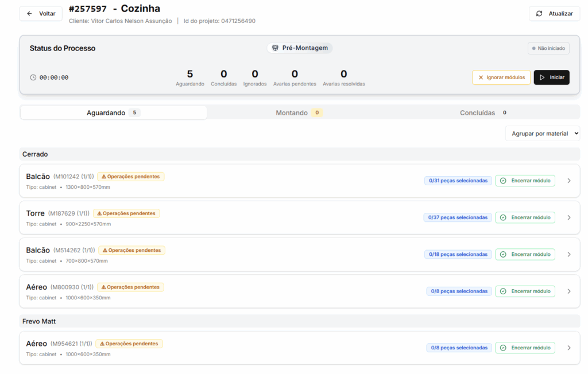The image size is (588, 374).
Task: Open the Agrupar por material dropdown
Action: (543, 134)
